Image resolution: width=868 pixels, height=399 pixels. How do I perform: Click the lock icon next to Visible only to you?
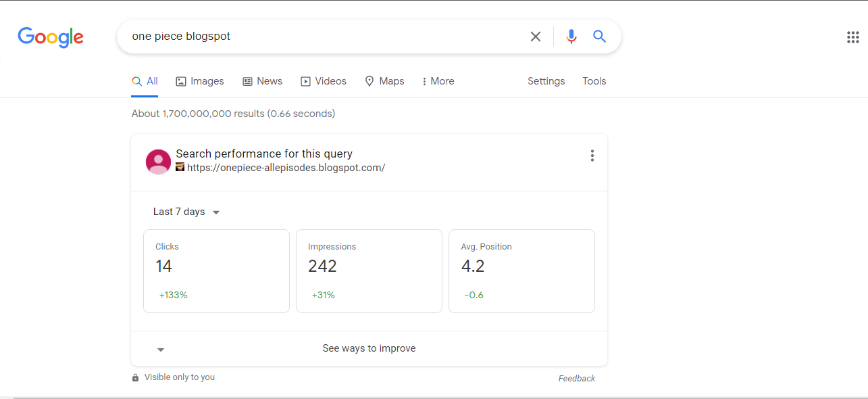(134, 377)
